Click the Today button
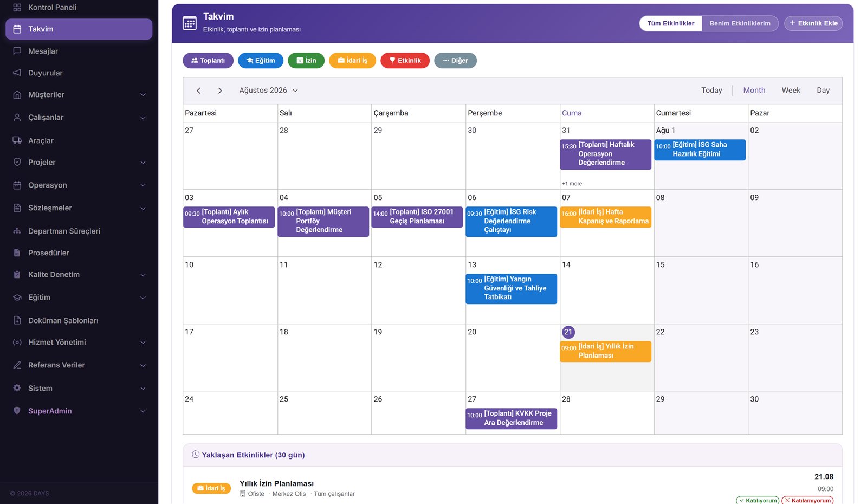This screenshot has height=504, width=867. (x=711, y=91)
